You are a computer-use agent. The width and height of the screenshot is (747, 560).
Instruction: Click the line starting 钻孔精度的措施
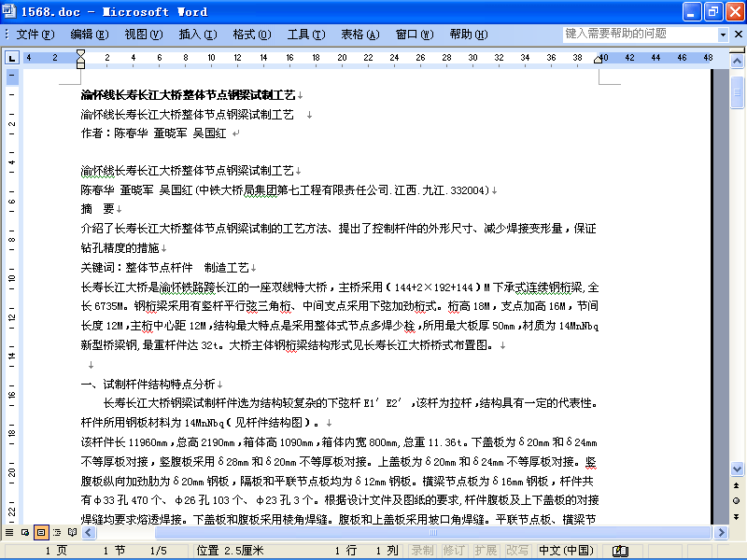[120, 248]
